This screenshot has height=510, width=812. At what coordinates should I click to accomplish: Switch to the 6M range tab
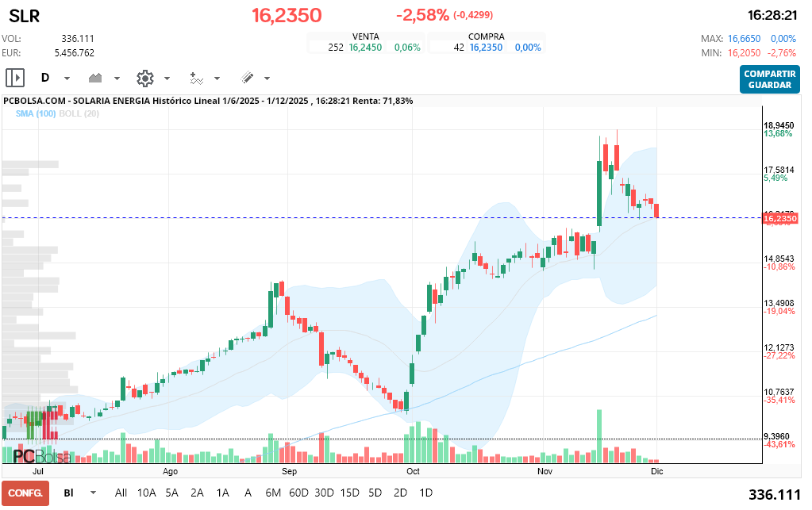(273, 493)
